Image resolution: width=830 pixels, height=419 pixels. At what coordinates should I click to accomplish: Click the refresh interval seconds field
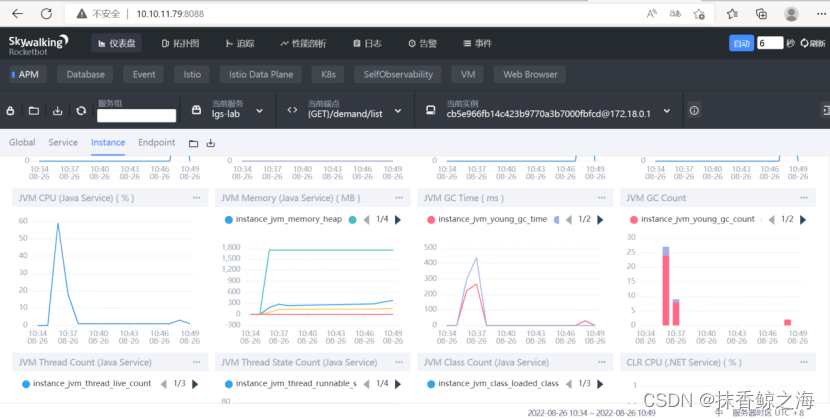coord(770,43)
